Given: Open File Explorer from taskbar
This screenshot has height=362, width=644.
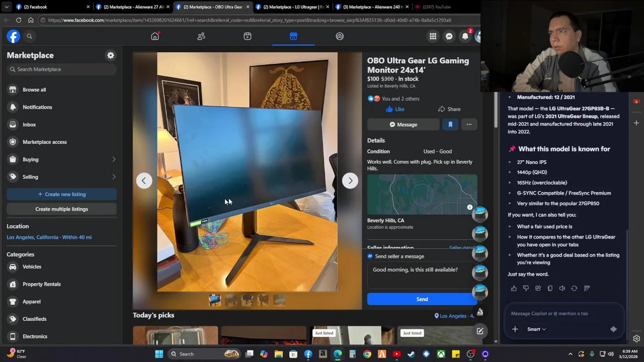Looking at the screenshot, I should tap(278, 354).
